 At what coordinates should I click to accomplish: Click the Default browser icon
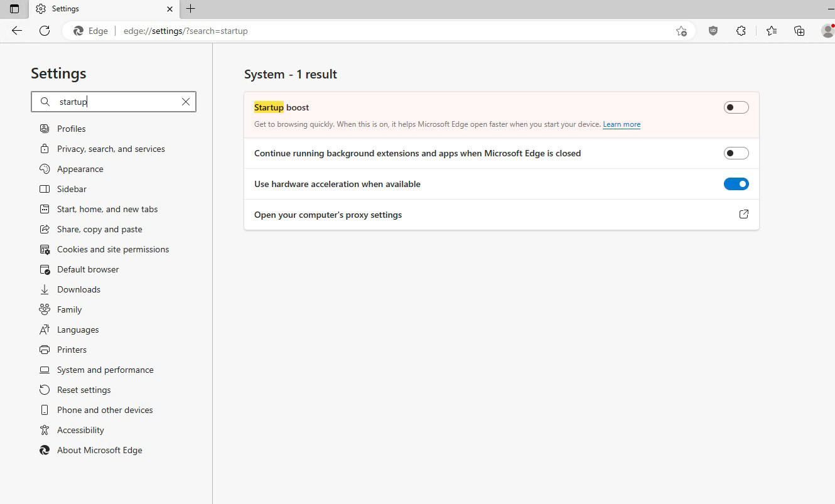(x=45, y=269)
